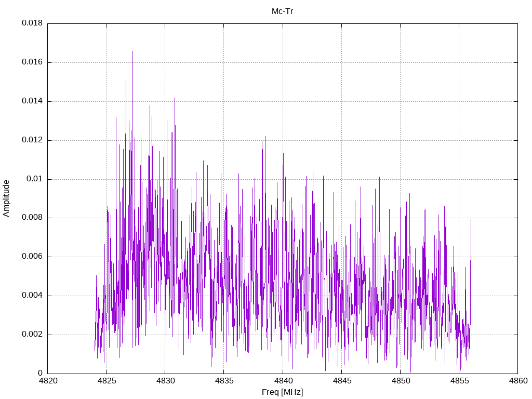This screenshot has width=532, height=399.
Task: Click x-axis tick value 4830
Action: tap(166, 381)
